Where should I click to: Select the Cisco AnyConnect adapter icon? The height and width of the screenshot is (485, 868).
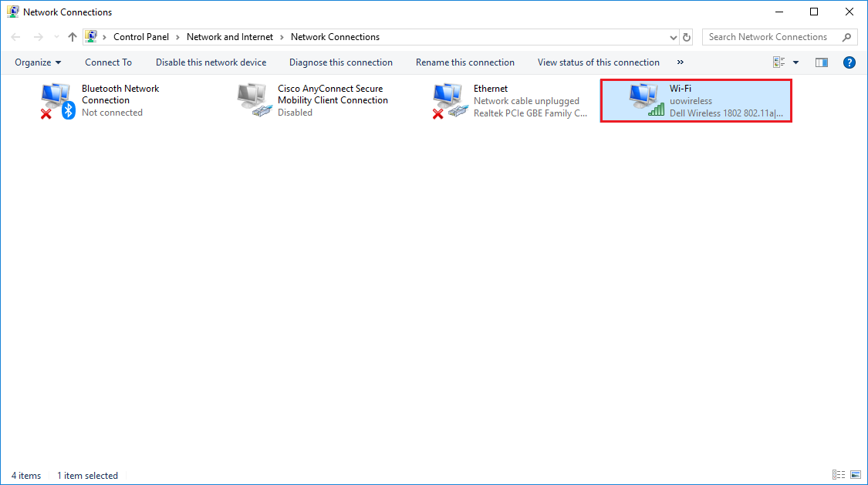[x=254, y=100]
